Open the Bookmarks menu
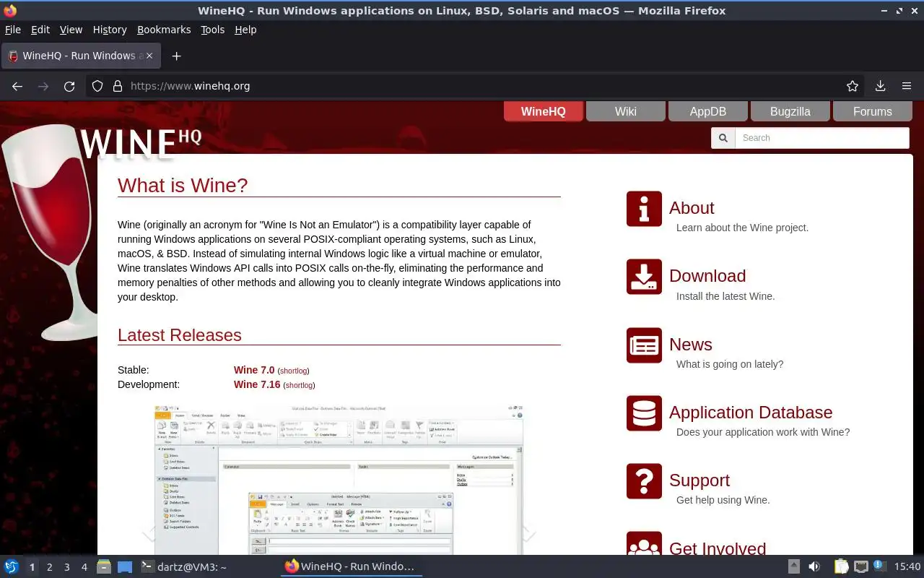 164,30
